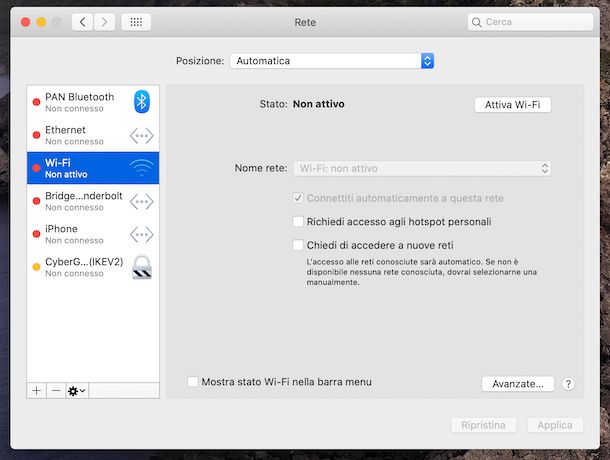Close the Rete window with red button
This screenshot has width=610, height=460.
pos(26,22)
